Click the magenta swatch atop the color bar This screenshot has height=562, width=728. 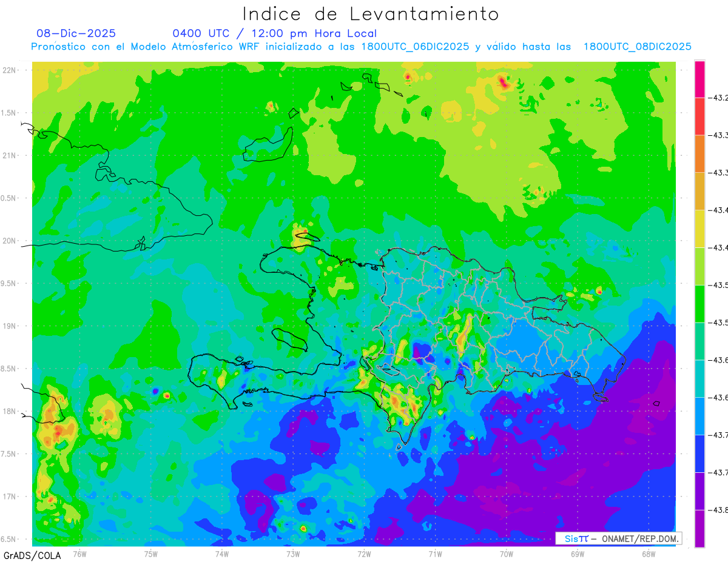[699, 79]
